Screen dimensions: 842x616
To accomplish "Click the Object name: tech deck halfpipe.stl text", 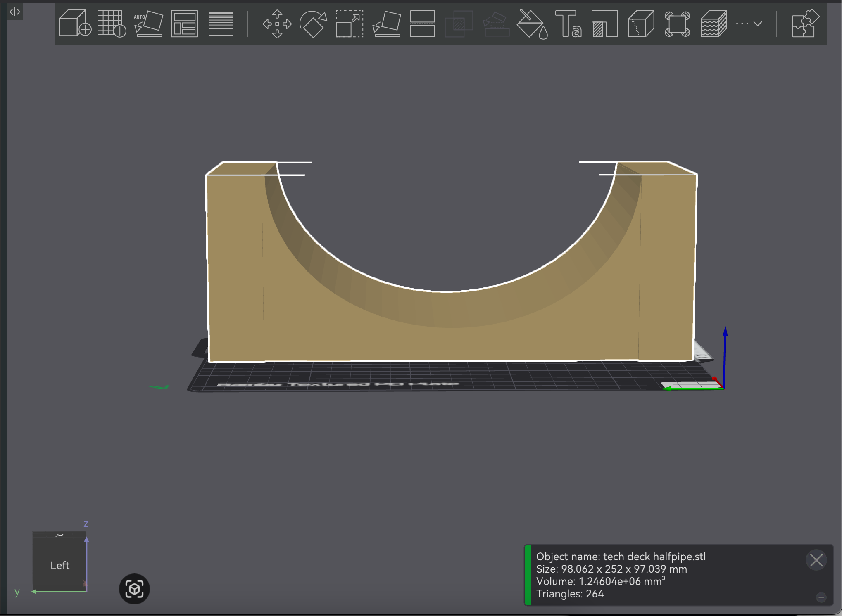I will click(x=621, y=557).
